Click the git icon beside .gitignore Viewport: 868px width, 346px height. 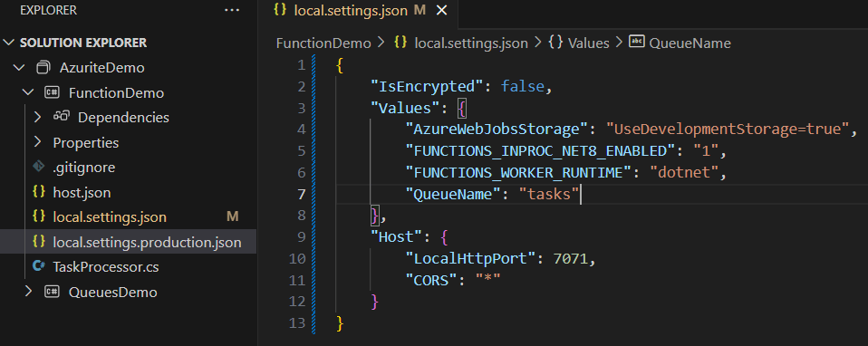(x=39, y=167)
